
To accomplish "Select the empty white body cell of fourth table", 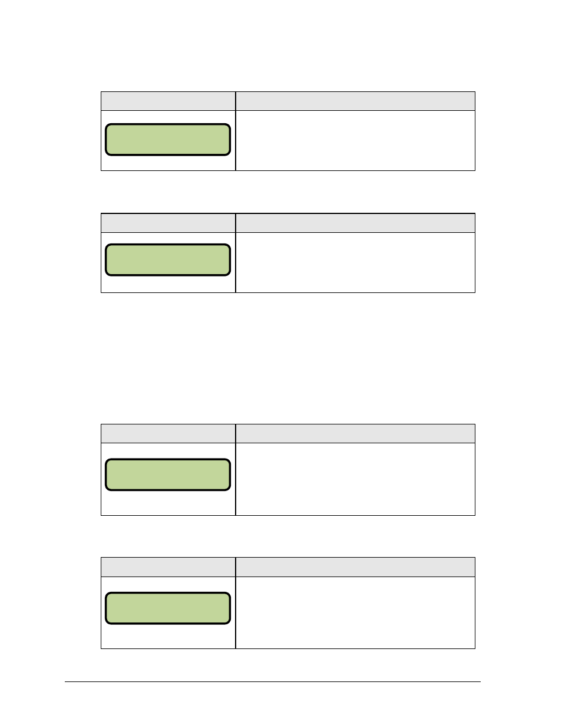I will [x=355, y=612].
